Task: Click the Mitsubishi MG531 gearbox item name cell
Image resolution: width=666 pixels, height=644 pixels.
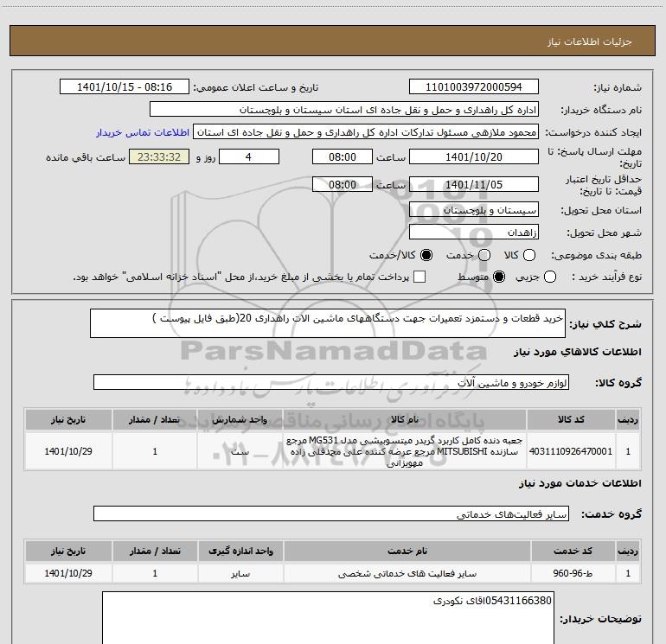Action: pyautogui.click(x=405, y=451)
